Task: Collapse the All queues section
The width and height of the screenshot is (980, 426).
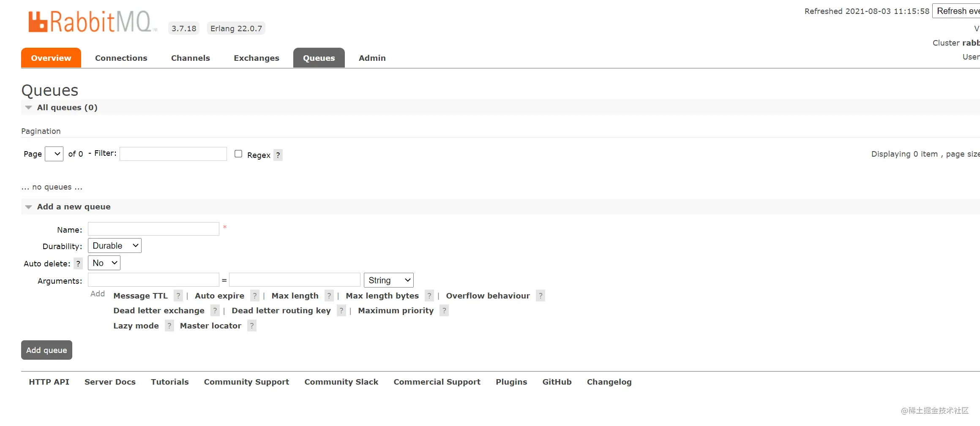Action: click(x=67, y=107)
